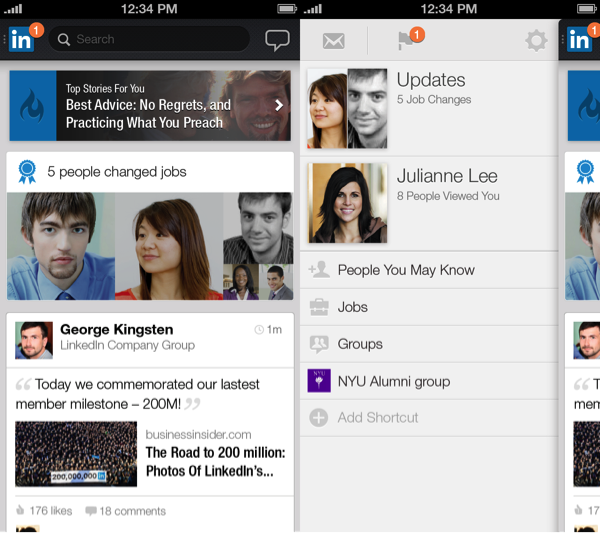
Task: Tap '8 People Viewed You' text
Action: [x=448, y=196]
